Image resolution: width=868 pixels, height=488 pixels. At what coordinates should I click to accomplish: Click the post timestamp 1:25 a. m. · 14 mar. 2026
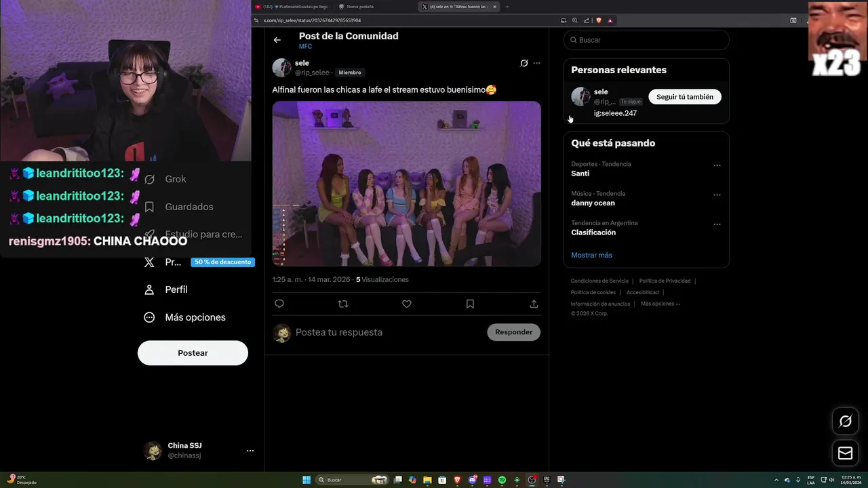coord(311,279)
